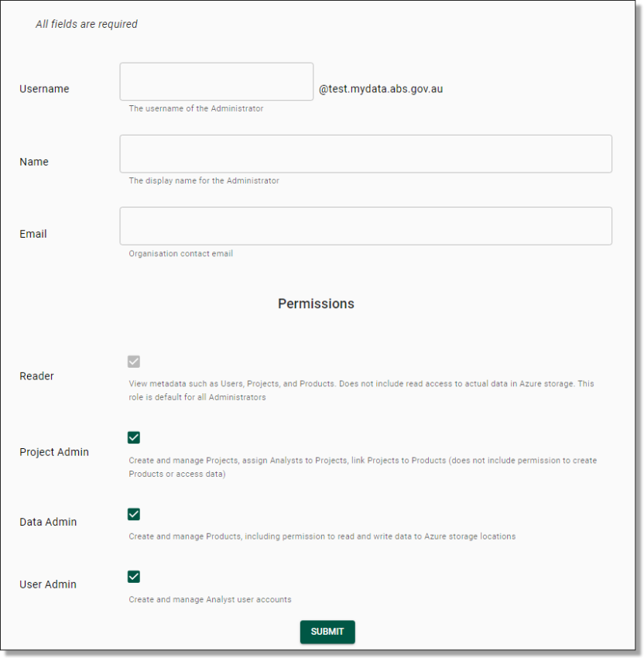Click the Permissions section heading
Viewport: 644px width, 658px height.
coord(316,303)
